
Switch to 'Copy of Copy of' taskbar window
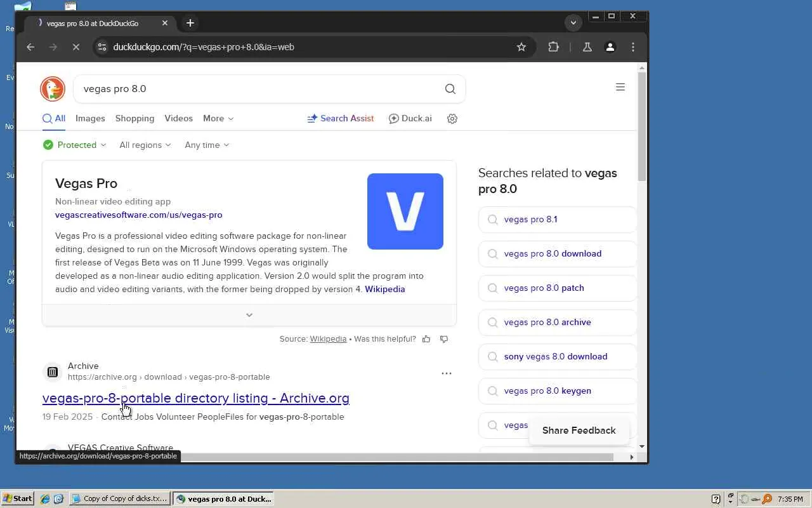tap(120, 499)
